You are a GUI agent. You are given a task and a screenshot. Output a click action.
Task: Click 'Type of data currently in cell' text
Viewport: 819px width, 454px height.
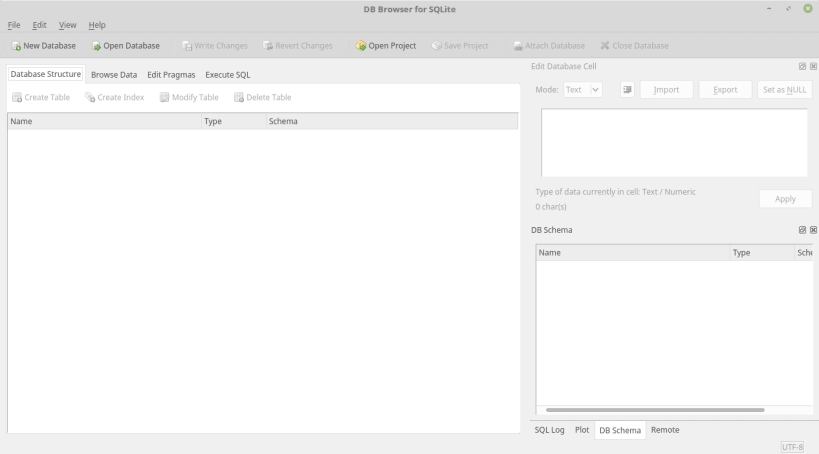point(615,192)
